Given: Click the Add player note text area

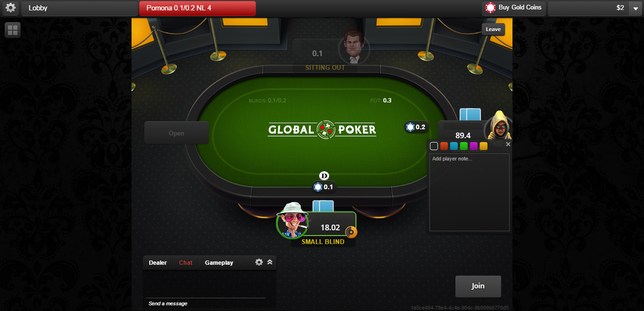Looking at the screenshot, I should pyautogui.click(x=470, y=192).
